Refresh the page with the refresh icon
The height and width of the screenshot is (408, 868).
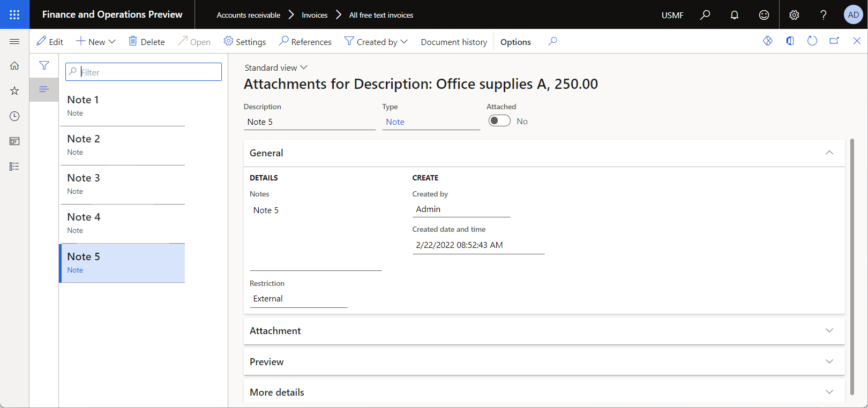click(x=812, y=41)
